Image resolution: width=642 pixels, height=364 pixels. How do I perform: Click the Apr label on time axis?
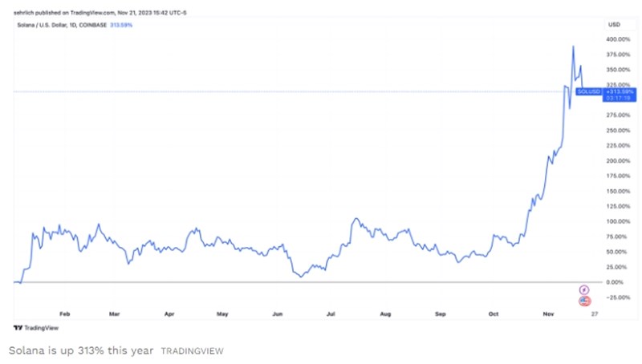pos(169,315)
